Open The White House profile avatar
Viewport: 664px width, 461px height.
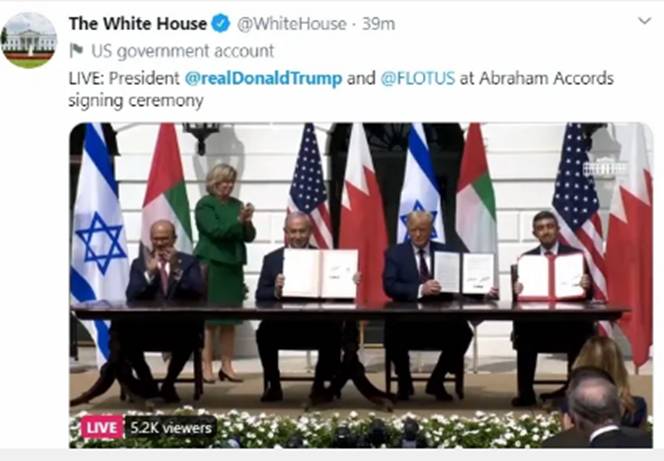[28, 40]
